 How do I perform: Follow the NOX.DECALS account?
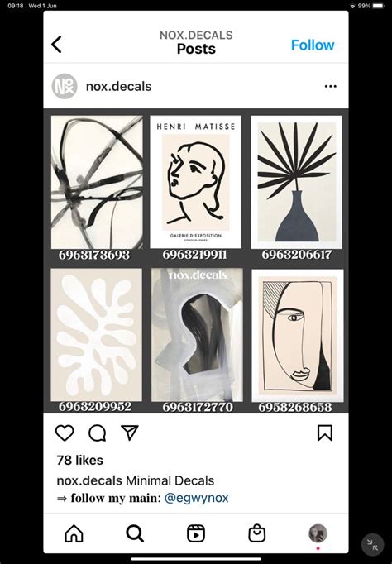pyautogui.click(x=313, y=45)
